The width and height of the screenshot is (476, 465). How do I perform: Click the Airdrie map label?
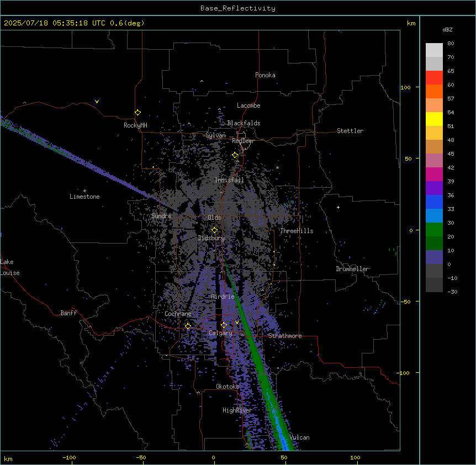coord(223,297)
